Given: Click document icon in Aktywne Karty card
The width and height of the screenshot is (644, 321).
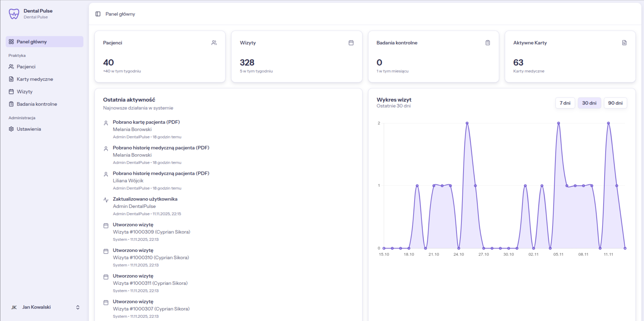Looking at the screenshot, I should tap(624, 43).
